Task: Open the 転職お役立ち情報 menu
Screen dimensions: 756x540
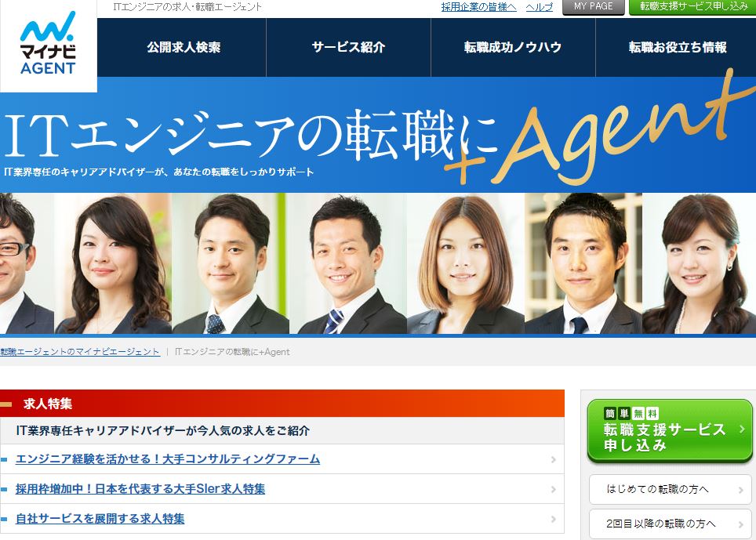Action: (677, 47)
